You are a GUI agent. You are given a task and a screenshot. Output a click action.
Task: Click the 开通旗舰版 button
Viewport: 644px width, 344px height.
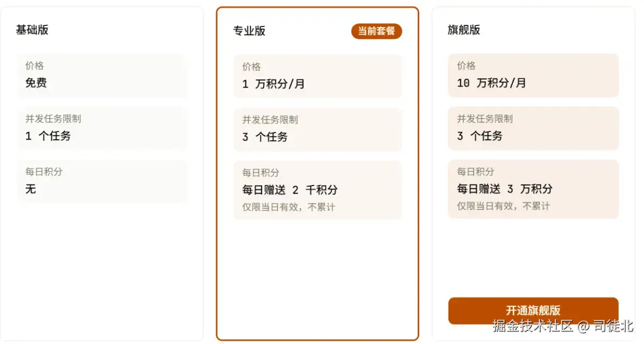pyautogui.click(x=533, y=310)
